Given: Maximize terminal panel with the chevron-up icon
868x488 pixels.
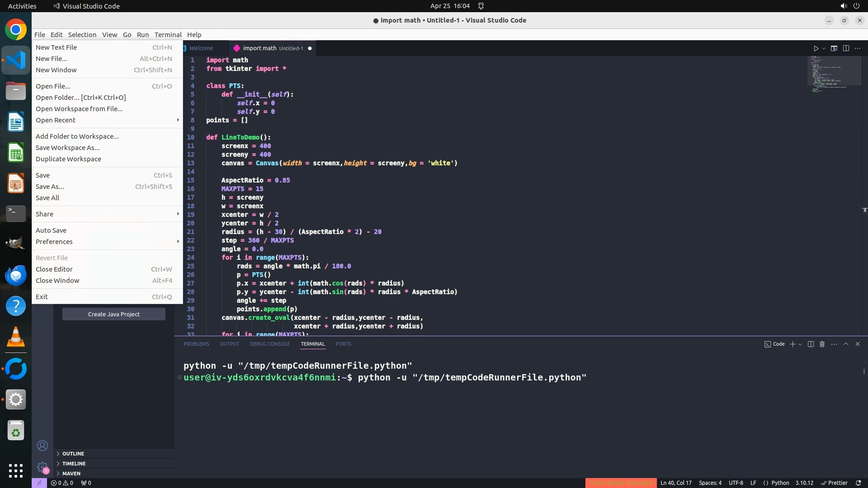Looking at the screenshot, I should pos(846,344).
